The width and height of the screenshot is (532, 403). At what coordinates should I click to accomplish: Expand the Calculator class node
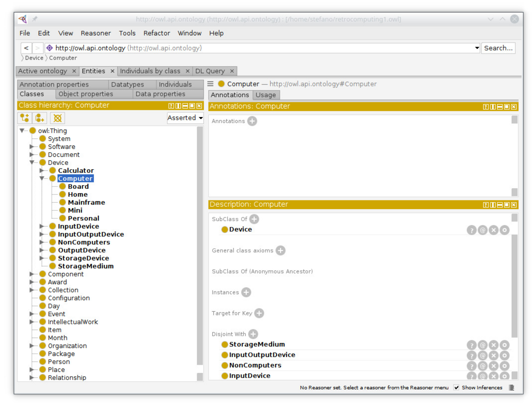42,170
